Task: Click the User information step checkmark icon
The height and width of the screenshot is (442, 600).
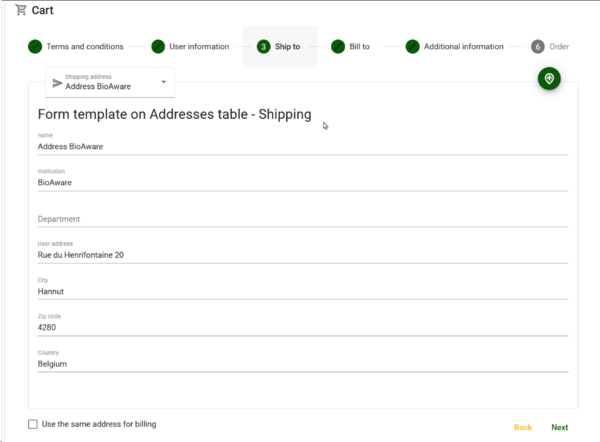Action: pyautogui.click(x=158, y=46)
